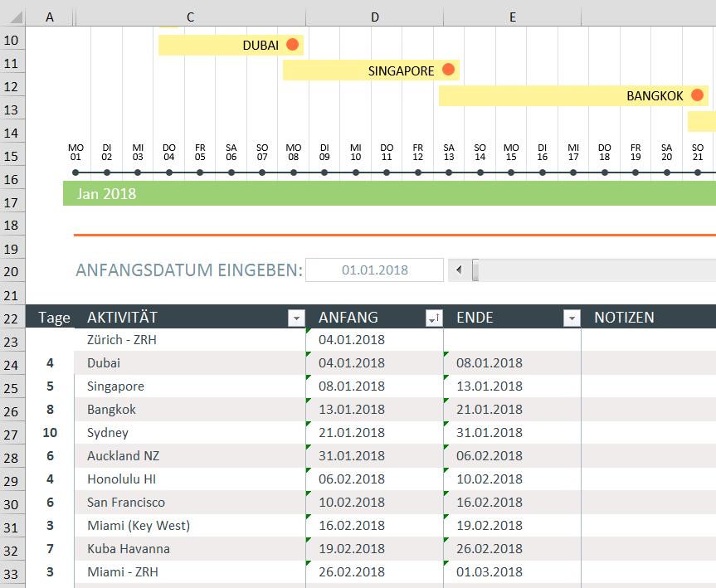Viewport: 716px width, 588px height.
Task: Select column C header
Action: click(191, 17)
